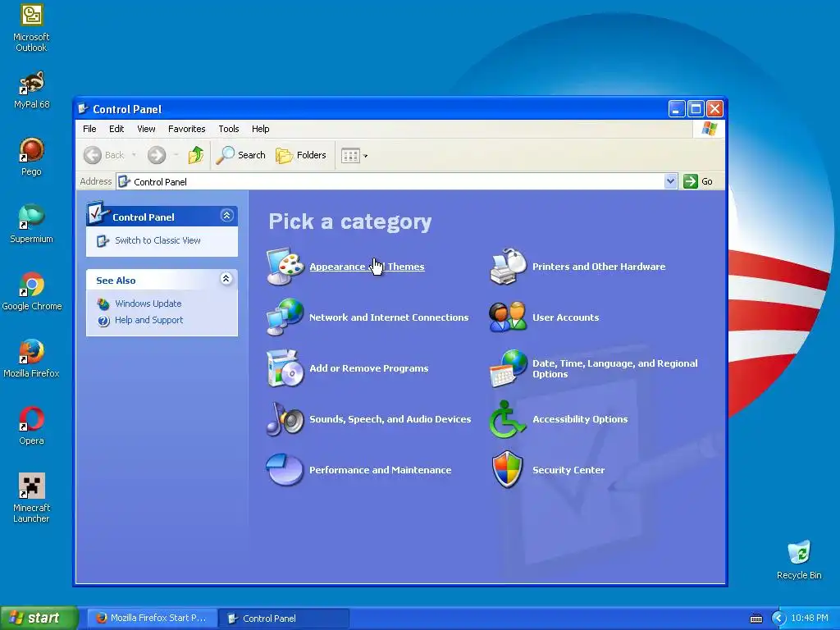Open the Edit menu
840x630 pixels.
(116, 129)
